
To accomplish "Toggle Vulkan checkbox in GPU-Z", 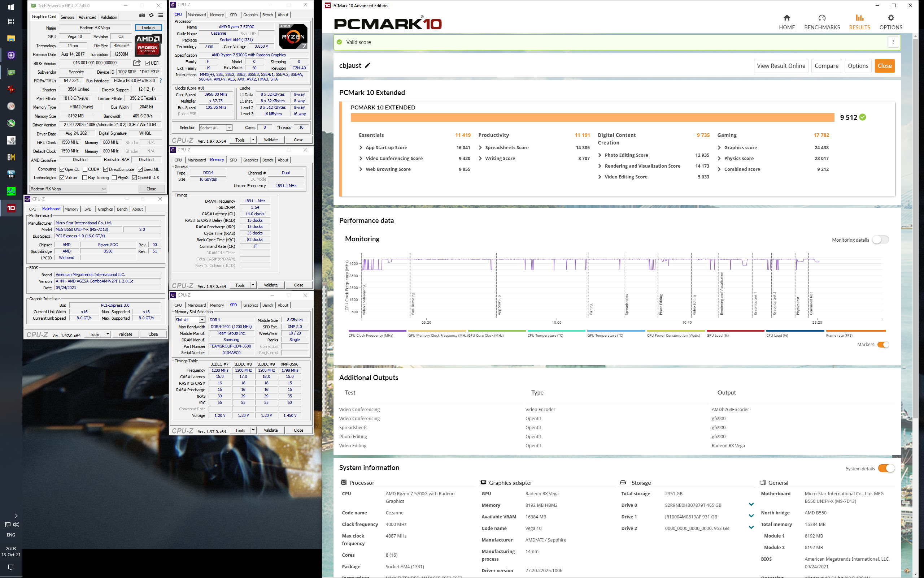I will 62,178.
